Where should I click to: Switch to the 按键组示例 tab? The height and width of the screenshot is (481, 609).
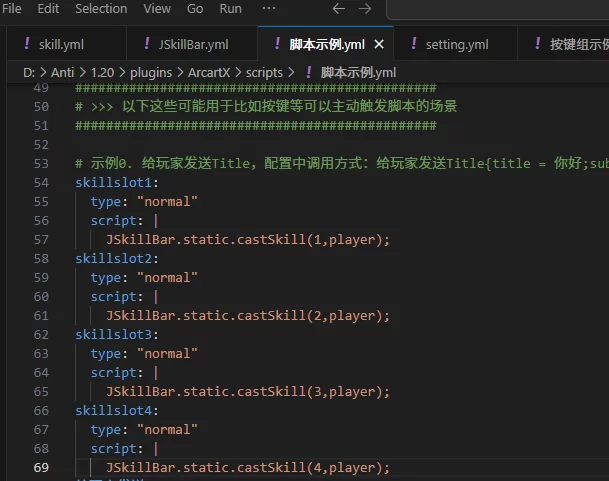point(563,44)
